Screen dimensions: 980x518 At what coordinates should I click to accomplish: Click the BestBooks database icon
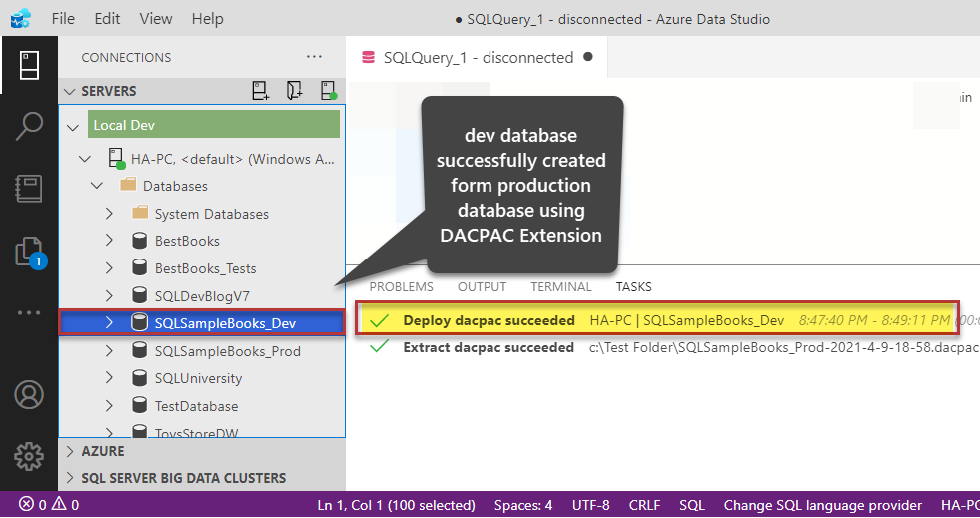[140, 241]
